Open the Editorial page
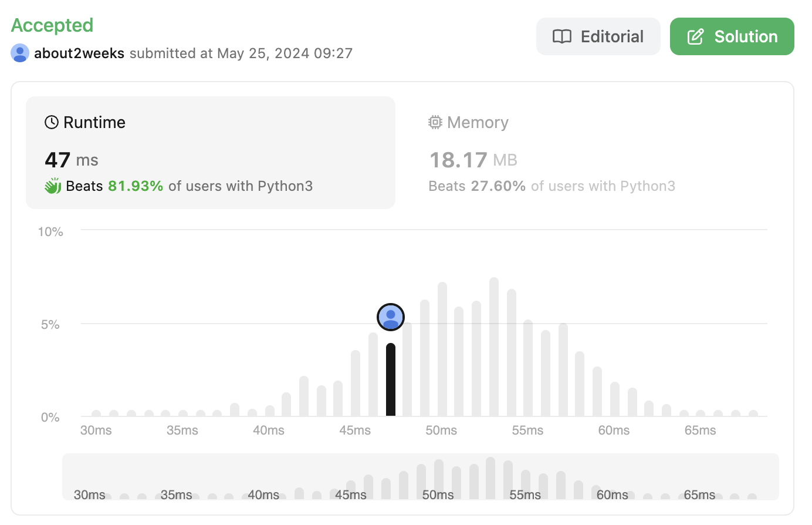Screen dimensions: 812x525 coord(598,36)
